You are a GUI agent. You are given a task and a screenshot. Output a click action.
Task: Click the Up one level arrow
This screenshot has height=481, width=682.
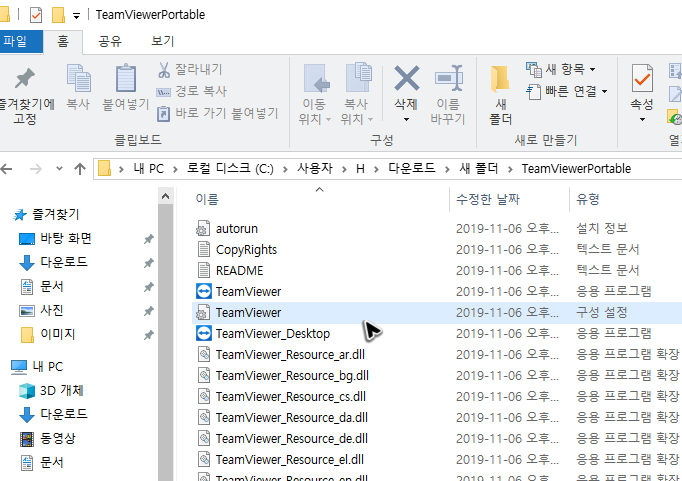point(80,169)
